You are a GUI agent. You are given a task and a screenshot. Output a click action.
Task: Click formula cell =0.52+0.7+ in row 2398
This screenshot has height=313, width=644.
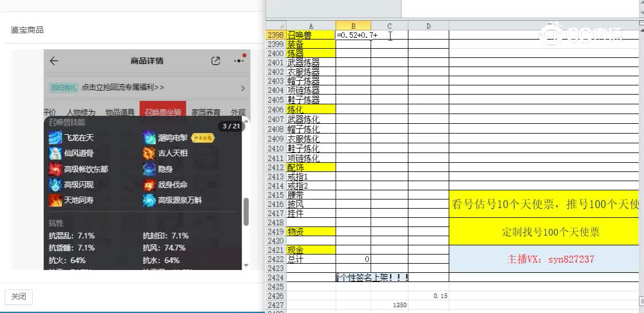353,36
